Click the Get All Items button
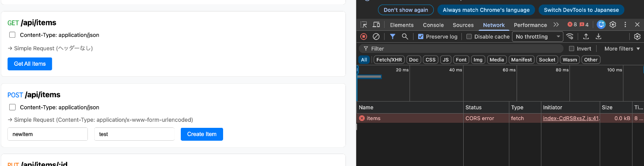The width and height of the screenshot is (644, 166). (30, 64)
